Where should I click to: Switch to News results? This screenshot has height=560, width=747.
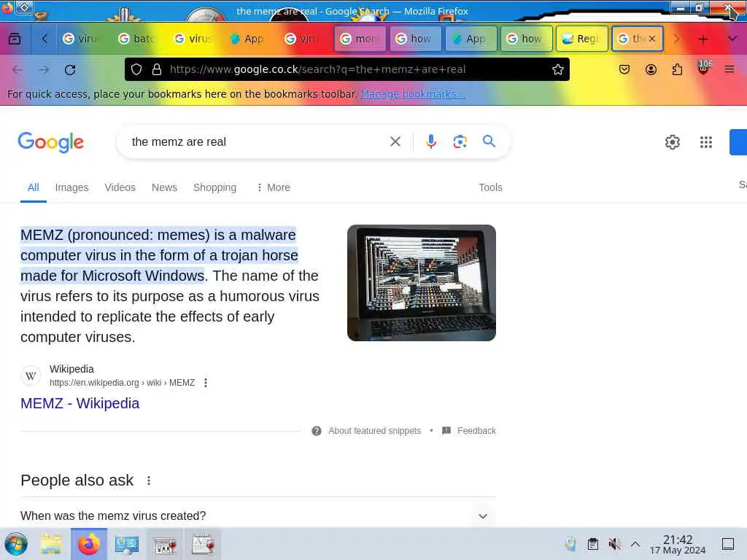164,187
